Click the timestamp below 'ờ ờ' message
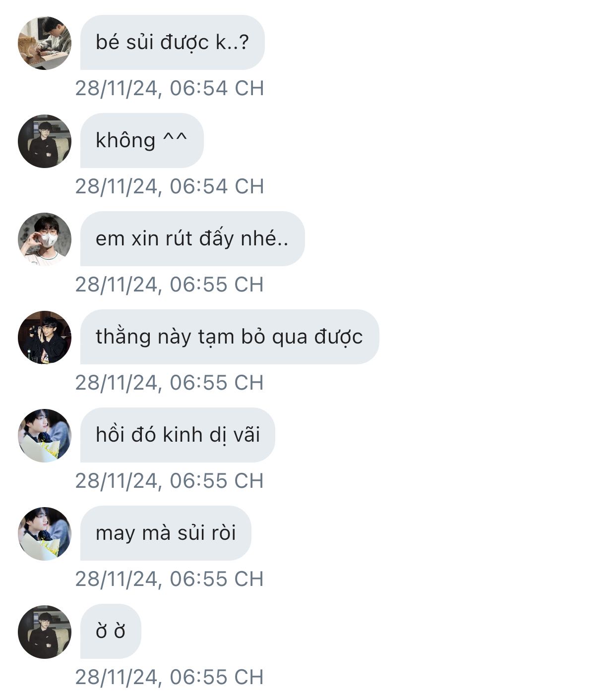 170,677
